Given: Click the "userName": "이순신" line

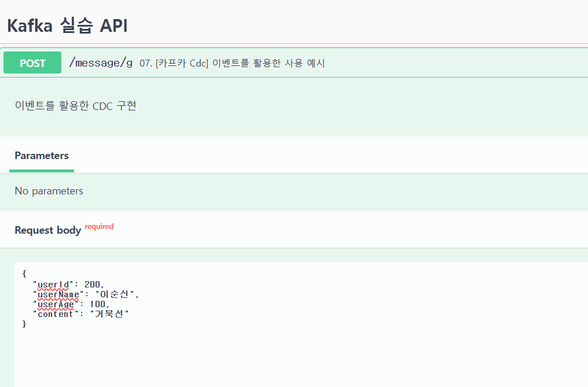Looking at the screenshot, I should (86, 294).
